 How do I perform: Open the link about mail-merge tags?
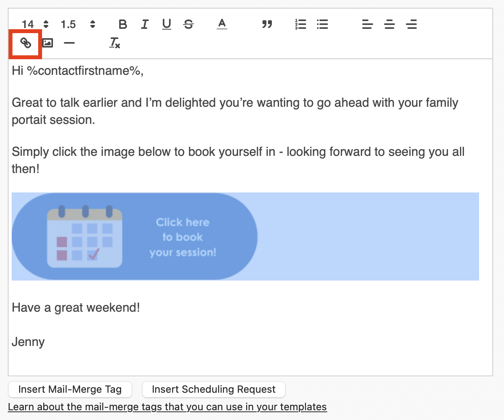(169, 406)
